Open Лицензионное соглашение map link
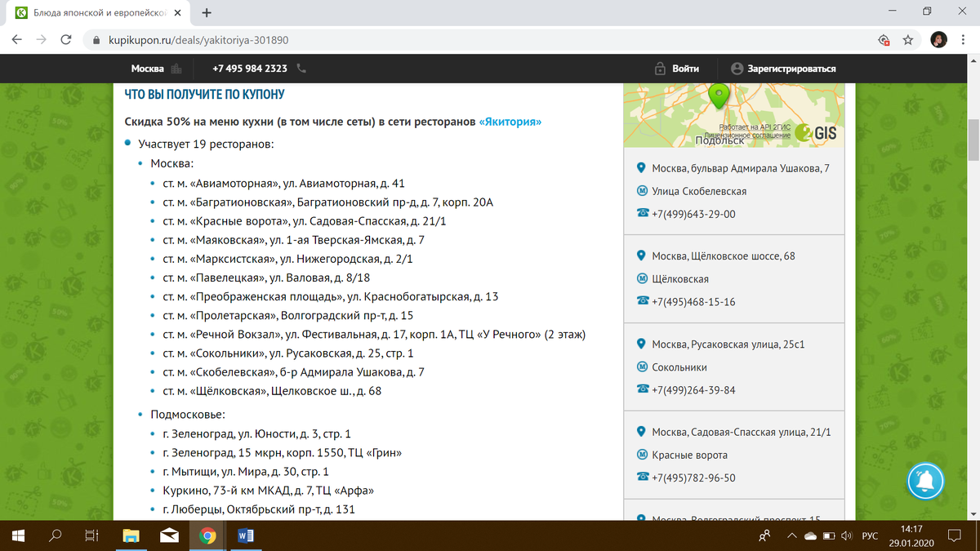Screen dimensions: 980x551 pyautogui.click(x=748, y=135)
